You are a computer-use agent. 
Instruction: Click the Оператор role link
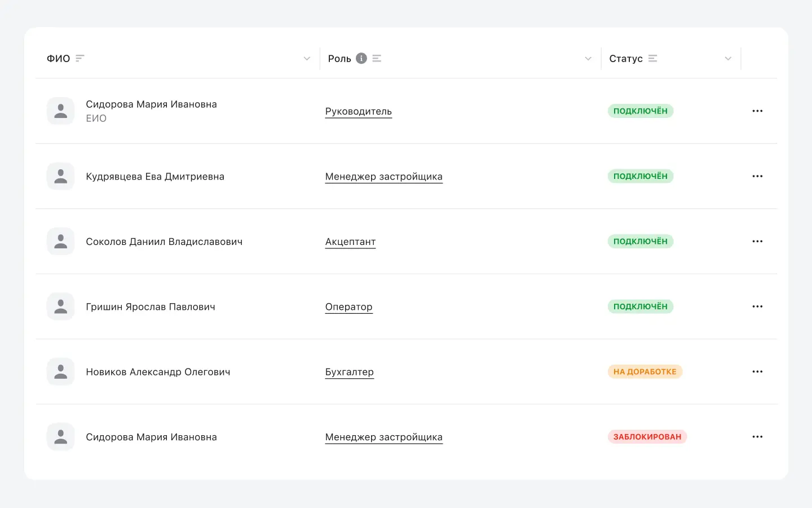point(348,307)
